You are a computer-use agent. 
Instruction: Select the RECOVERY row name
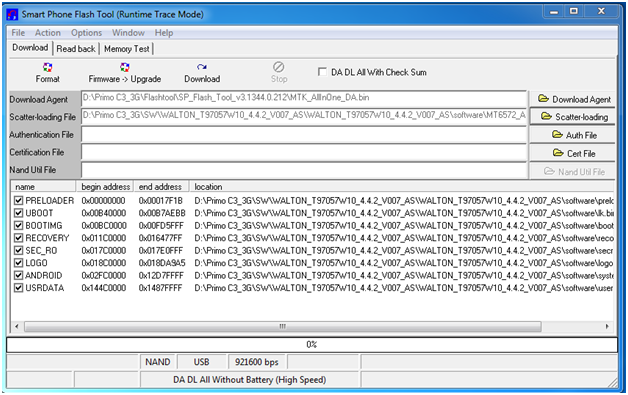pyautogui.click(x=47, y=238)
